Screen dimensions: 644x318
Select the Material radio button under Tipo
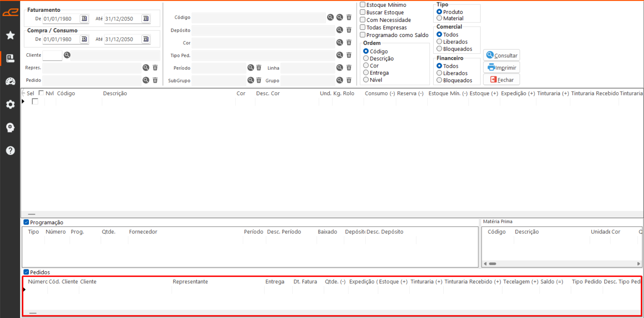pos(439,18)
